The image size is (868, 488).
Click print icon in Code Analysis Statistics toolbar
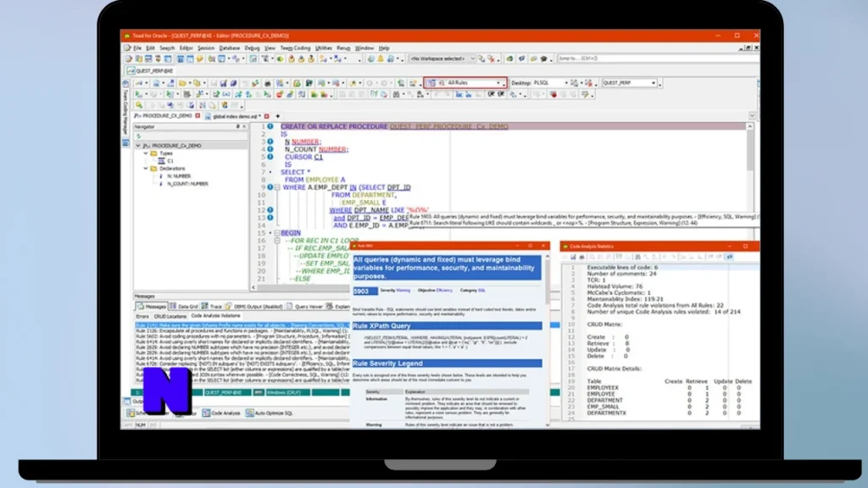(x=581, y=257)
